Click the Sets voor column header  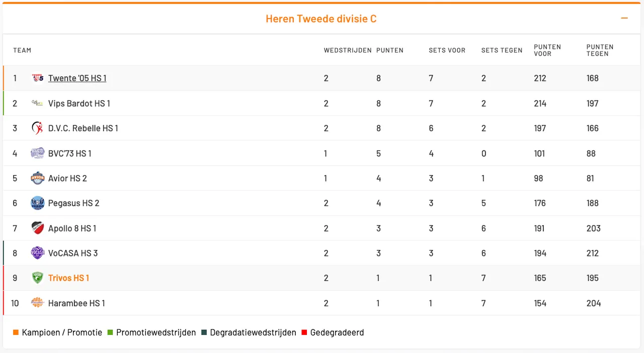[447, 50]
